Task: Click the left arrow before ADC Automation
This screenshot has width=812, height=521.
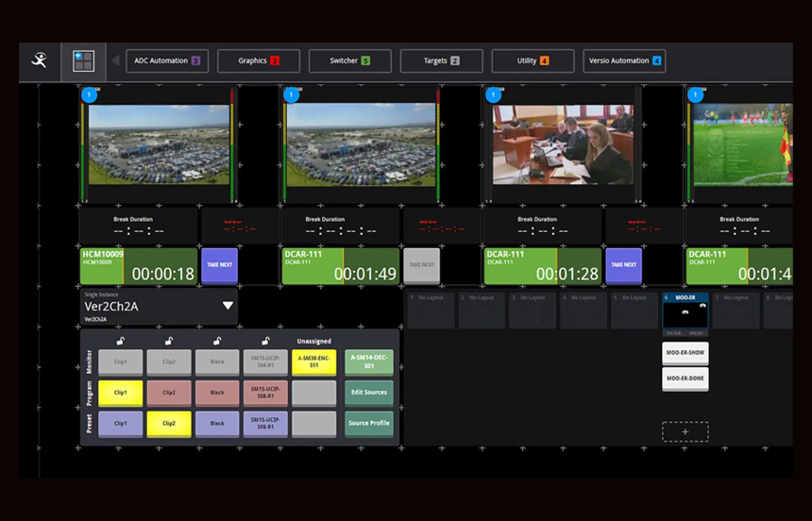Action: coord(115,60)
